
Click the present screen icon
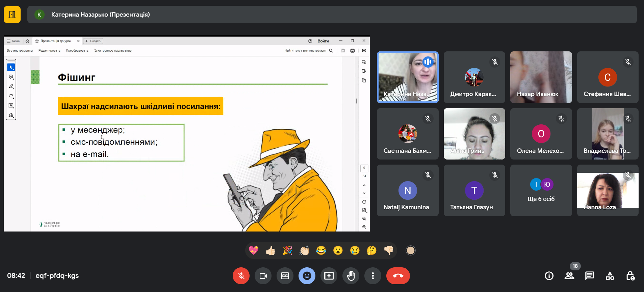(x=329, y=276)
